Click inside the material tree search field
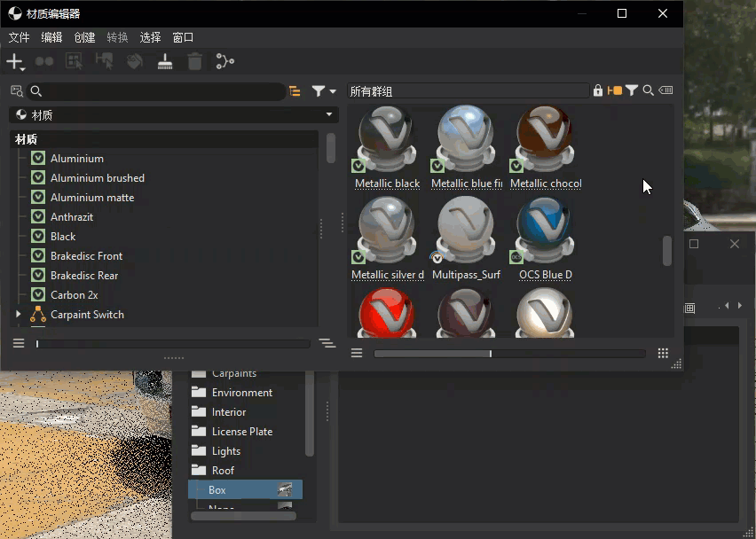This screenshot has height=539, width=756. click(156, 91)
